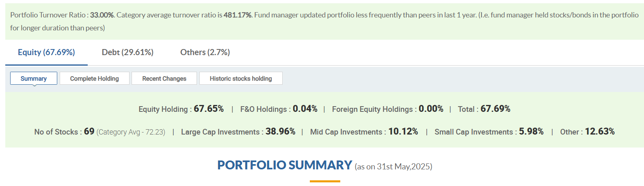Click the Category Avg 72.23 note
The width and height of the screenshot is (644, 186).
[x=131, y=132]
